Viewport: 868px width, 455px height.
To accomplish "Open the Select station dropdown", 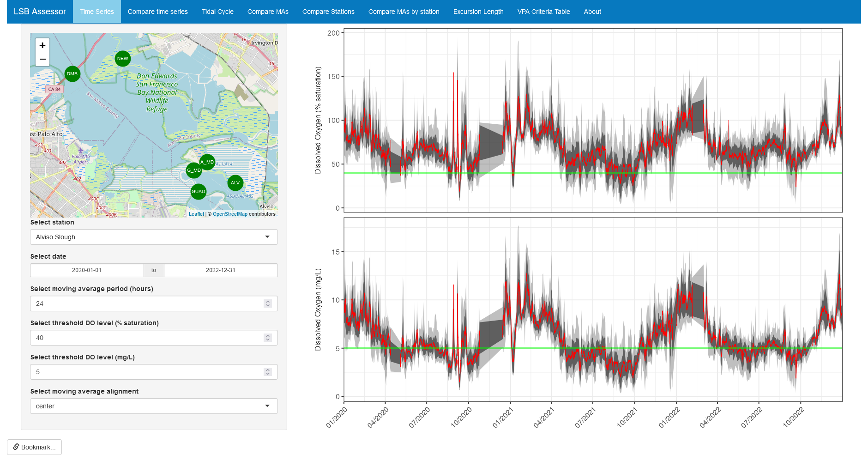I will pyautogui.click(x=154, y=237).
